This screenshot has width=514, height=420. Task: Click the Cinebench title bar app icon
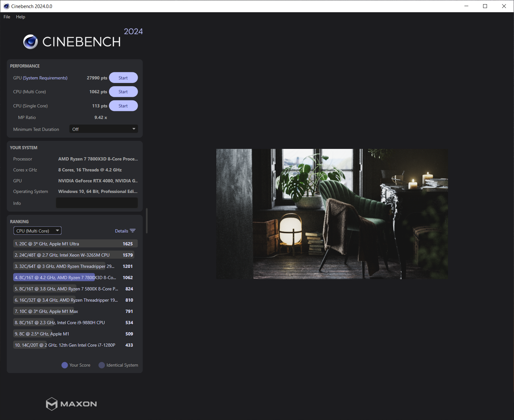(x=6, y=6)
